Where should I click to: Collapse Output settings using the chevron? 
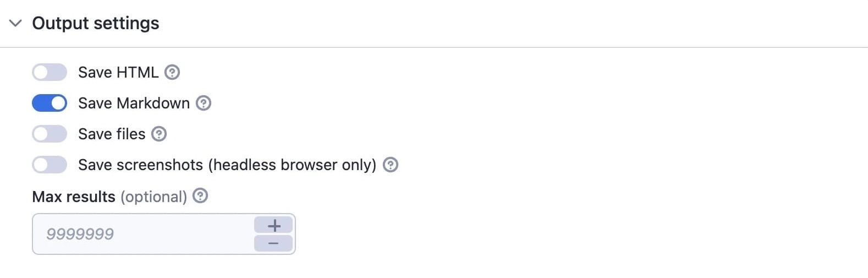pyautogui.click(x=15, y=23)
